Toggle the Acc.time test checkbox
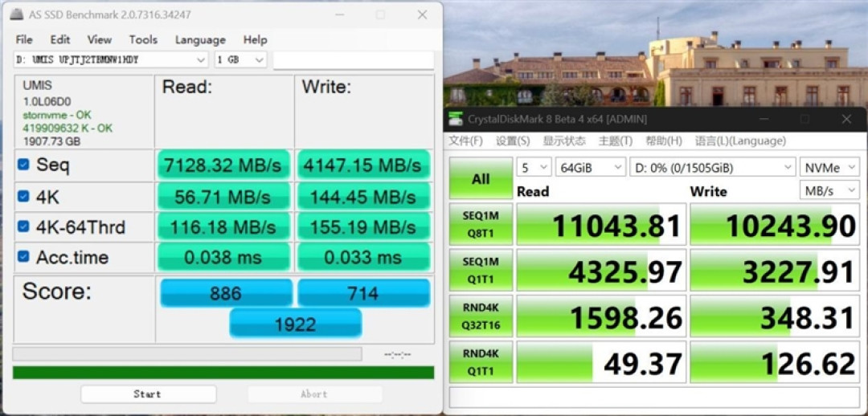This screenshot has height=416, width=868. pyautogui.click(x=23, y=257)
